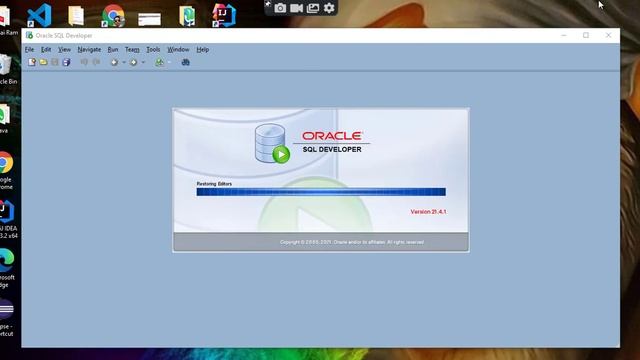
Task: Click the gallery overlay icon
Action: tap(313, 8)
